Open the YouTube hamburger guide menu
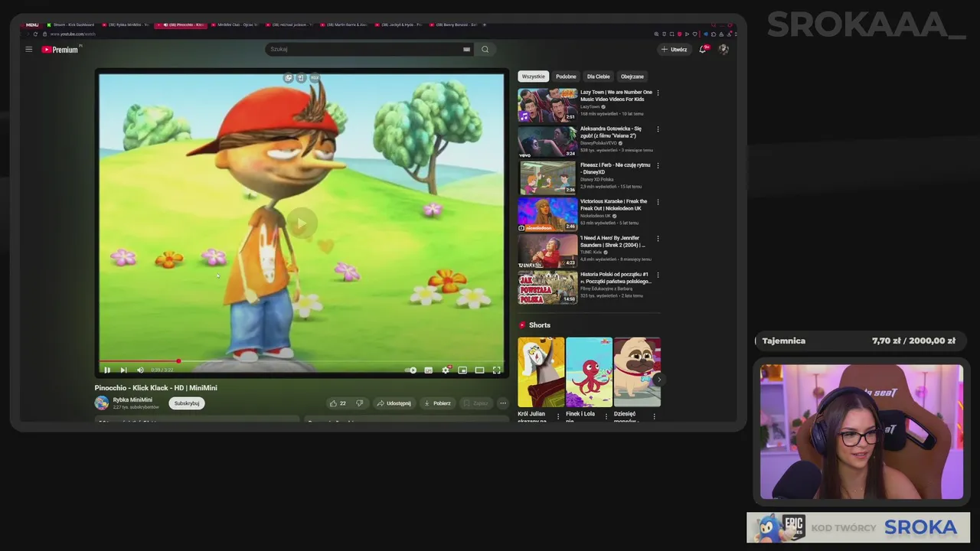The width and height of the screenshot is (980, 551). (x=28, y=50)
